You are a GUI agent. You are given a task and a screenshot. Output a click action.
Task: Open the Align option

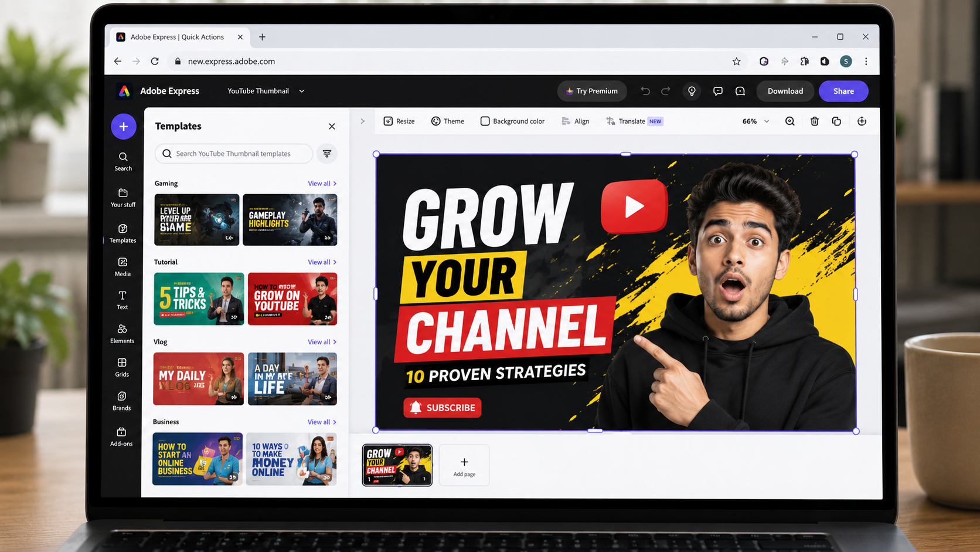tap(576, 121)
